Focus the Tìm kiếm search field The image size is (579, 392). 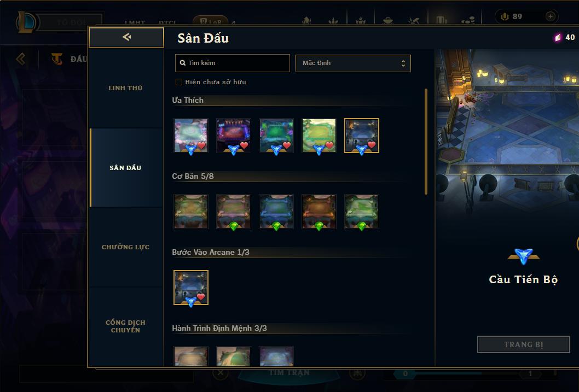pos(232,63)
